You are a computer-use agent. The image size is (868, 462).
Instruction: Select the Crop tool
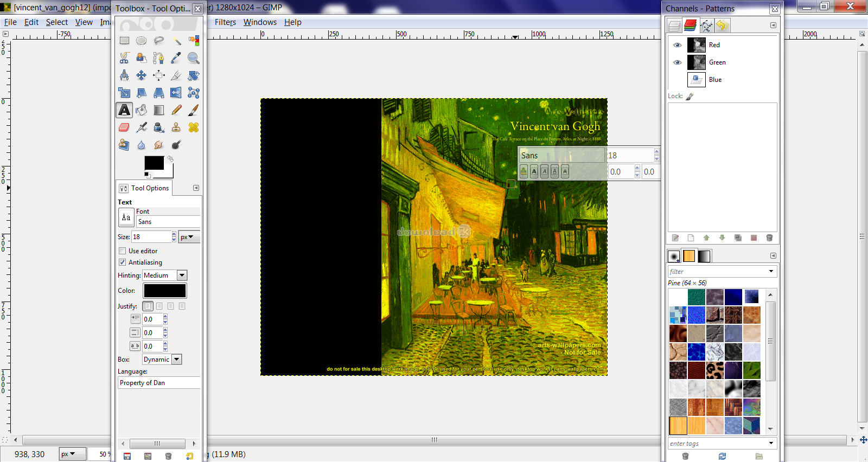pyautogui.click(x=176, y=75)
